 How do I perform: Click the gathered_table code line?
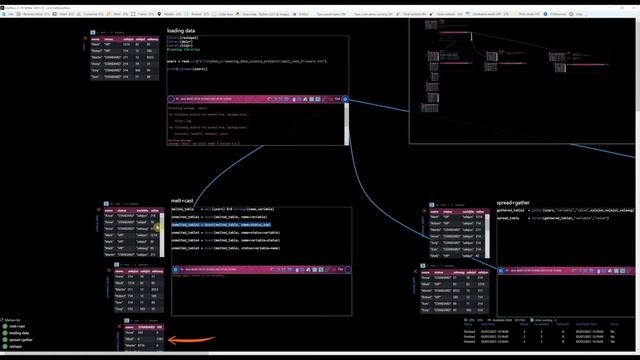(565, 211)
